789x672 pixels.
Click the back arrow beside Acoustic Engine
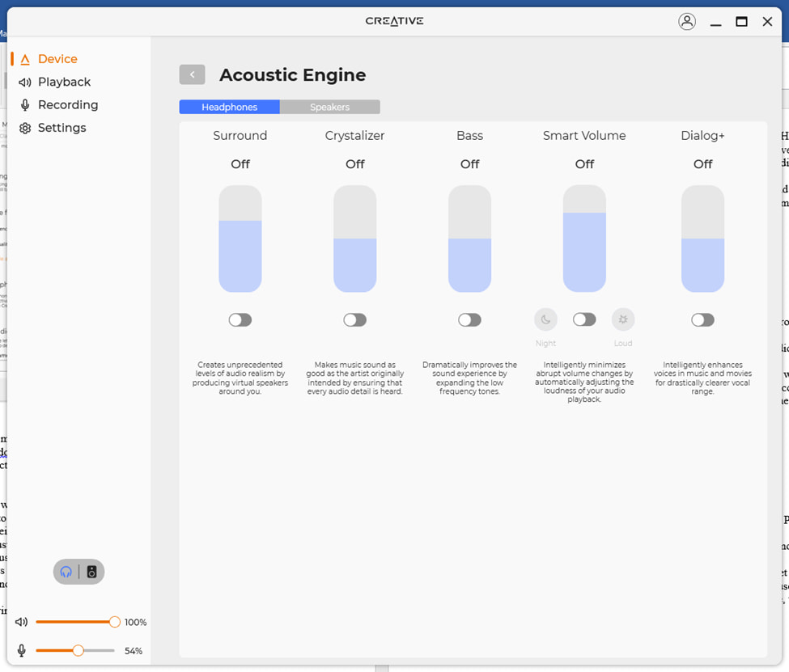[x=192, y=74]
